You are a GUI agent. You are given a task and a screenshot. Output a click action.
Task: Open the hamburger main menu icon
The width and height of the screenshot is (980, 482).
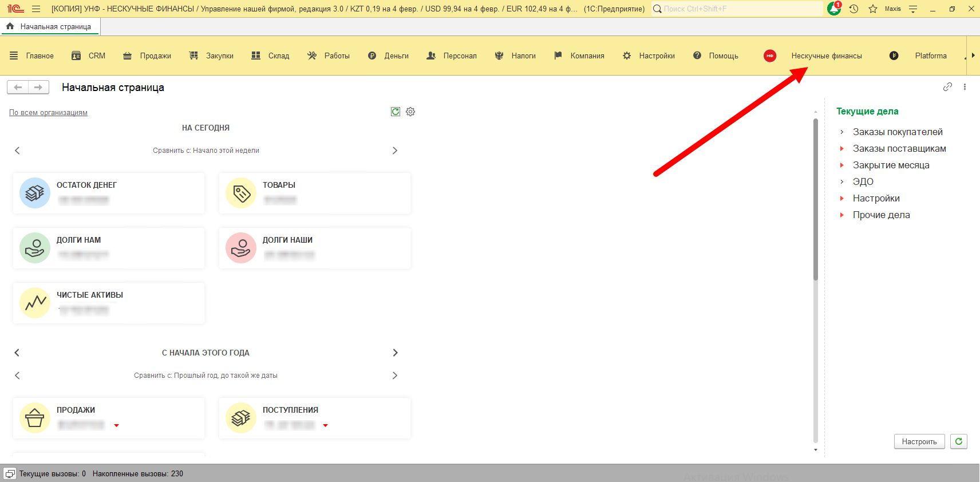point(36,9)
